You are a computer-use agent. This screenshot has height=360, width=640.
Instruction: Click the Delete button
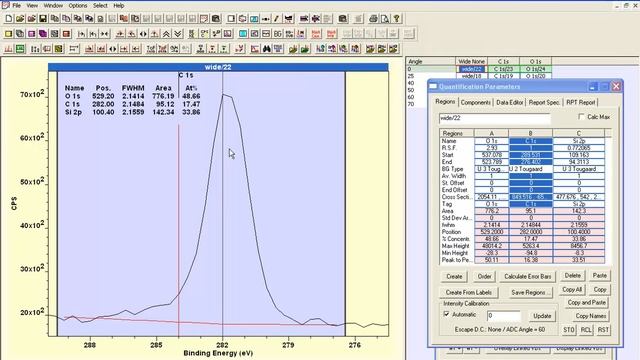[572, 276]
